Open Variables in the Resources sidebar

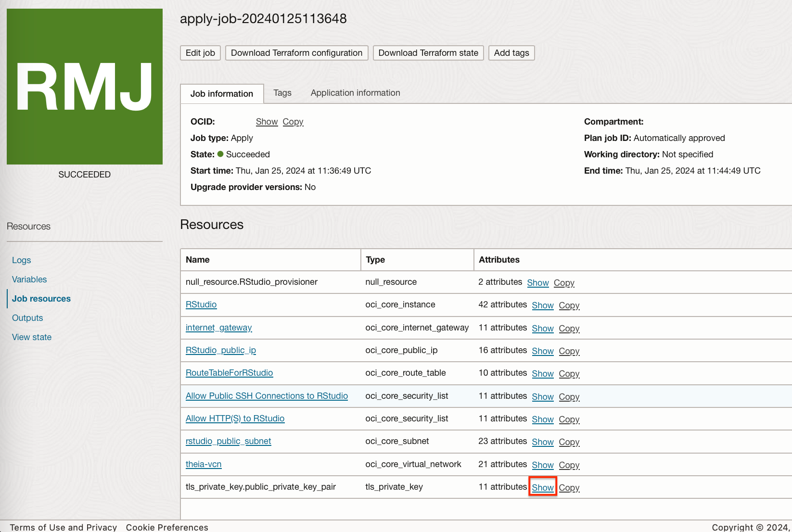29,279
